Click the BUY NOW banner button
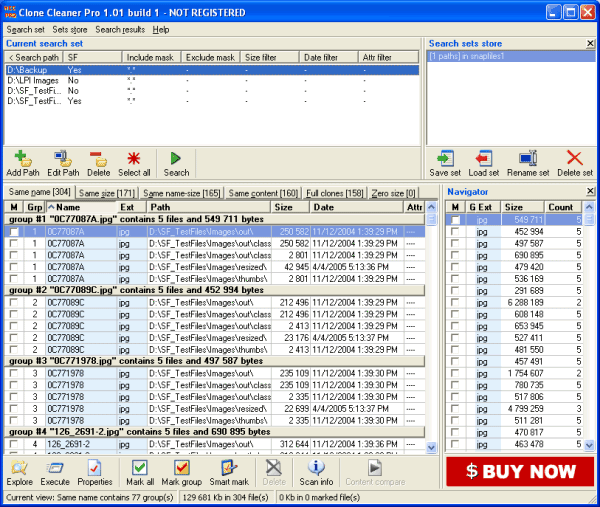 tap(520, 470)
